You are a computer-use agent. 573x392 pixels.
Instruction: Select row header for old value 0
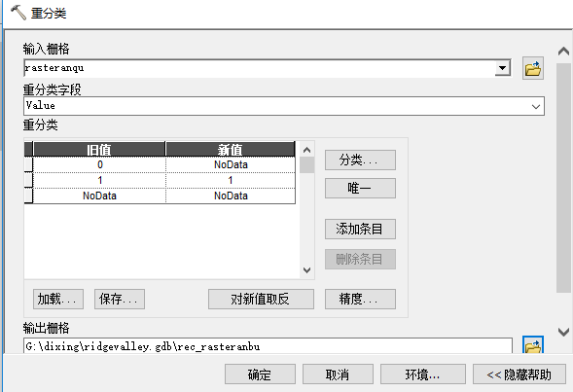click(x=28, y=164)
